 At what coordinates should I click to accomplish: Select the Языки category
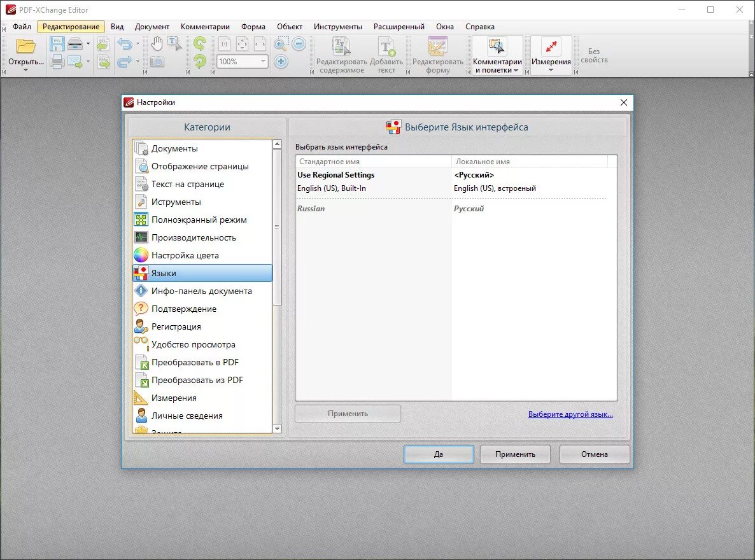point(202,273)
